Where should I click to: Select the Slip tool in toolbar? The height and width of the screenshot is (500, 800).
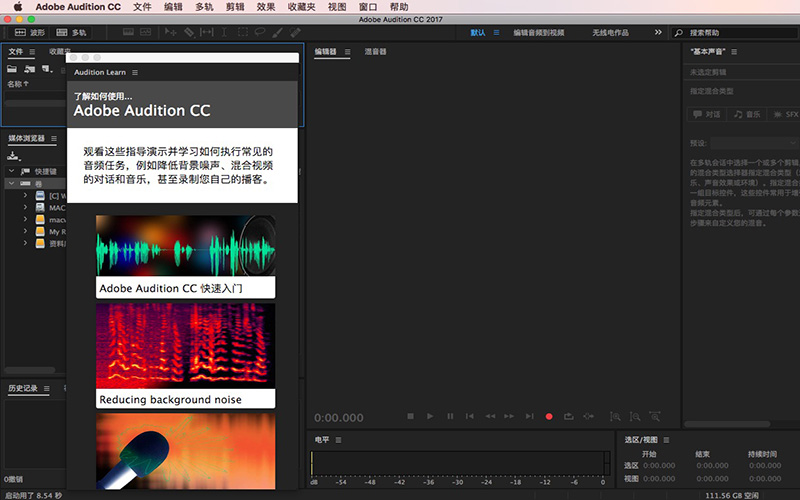[x=207, y=32]
